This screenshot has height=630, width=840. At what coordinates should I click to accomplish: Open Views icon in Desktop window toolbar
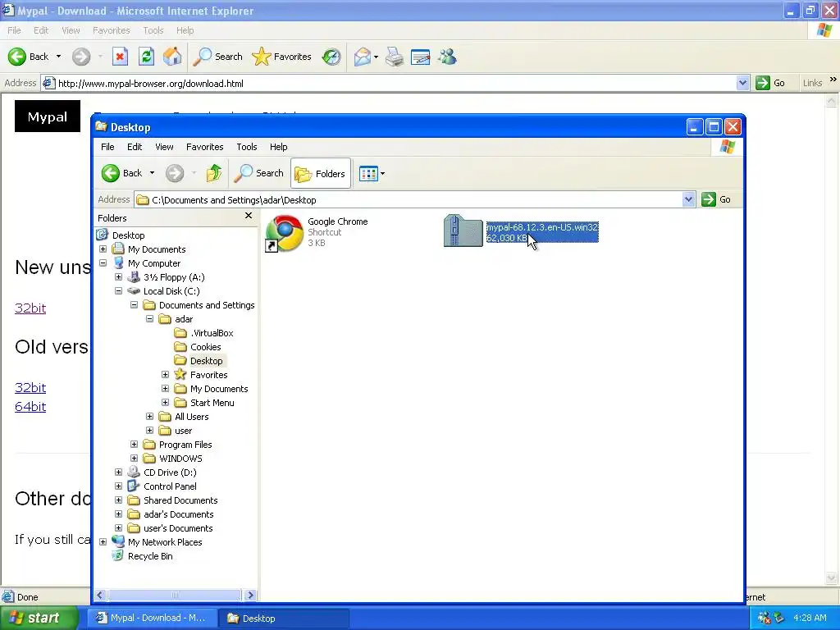[x=368, y=174]
